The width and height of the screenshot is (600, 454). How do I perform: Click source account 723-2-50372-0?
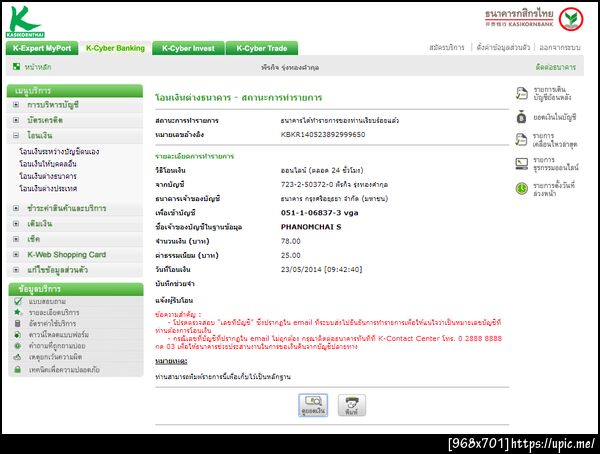point(307,185)
